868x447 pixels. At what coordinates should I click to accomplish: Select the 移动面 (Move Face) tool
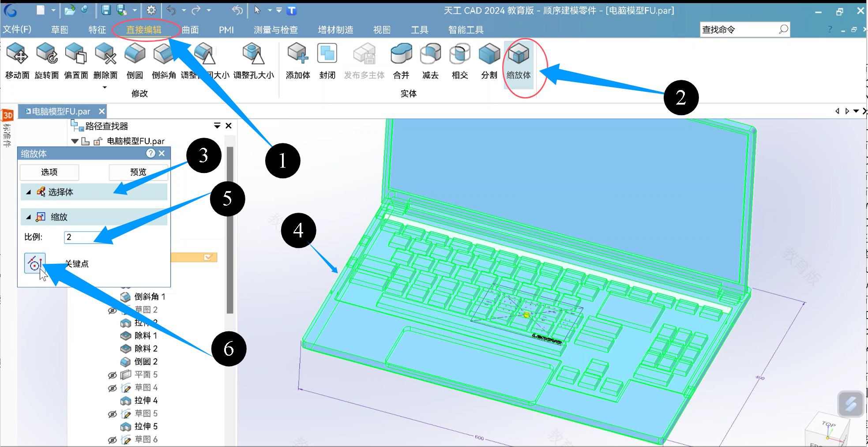[17, 61]
